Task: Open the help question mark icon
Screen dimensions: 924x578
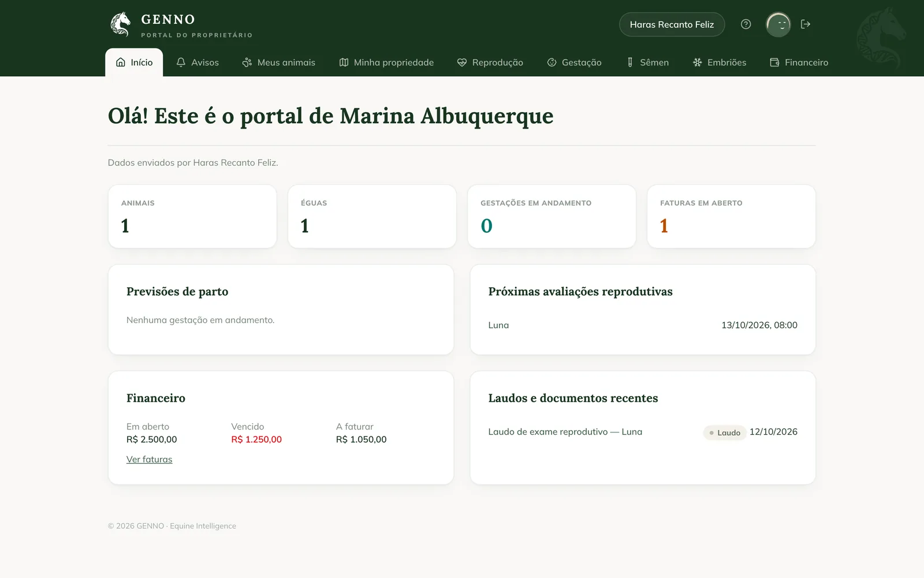Action: (x=746, y=24)
